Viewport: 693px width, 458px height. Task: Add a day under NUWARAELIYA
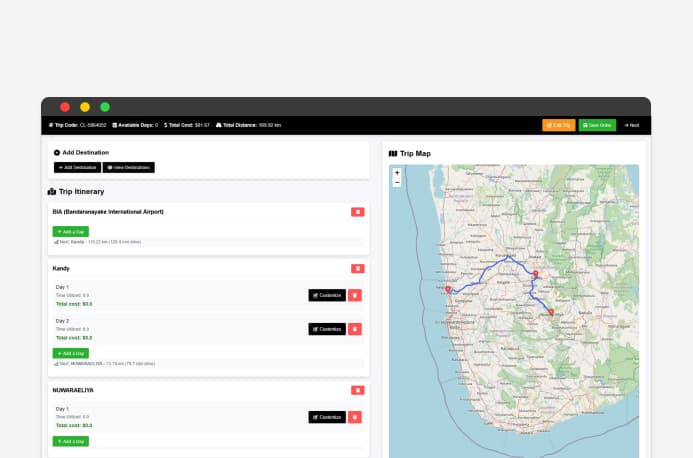point(70,441)
